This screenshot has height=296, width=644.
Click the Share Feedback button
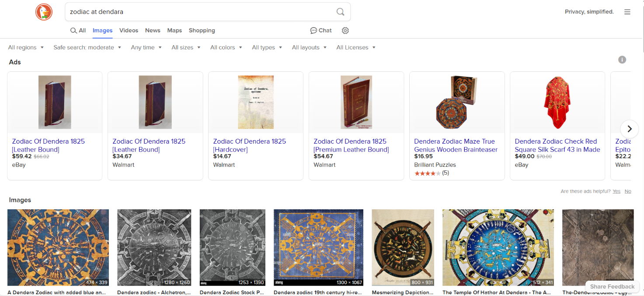click(612, 286)
